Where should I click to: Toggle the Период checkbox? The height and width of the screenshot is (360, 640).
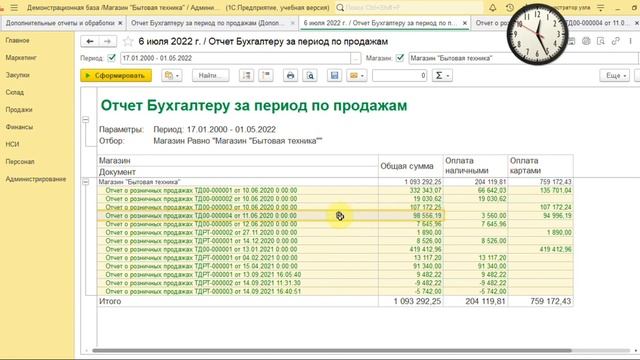[x=112, y=58]
